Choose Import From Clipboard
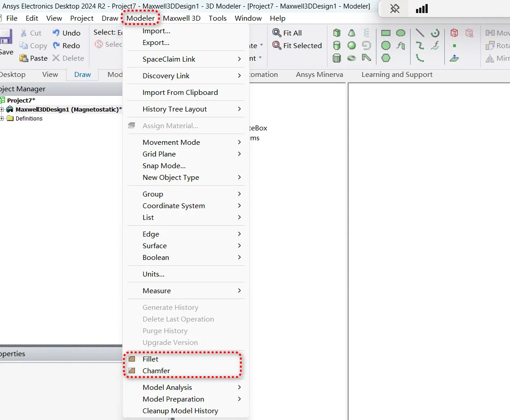Screen dimensions: 510x420 tap(186, 92)
